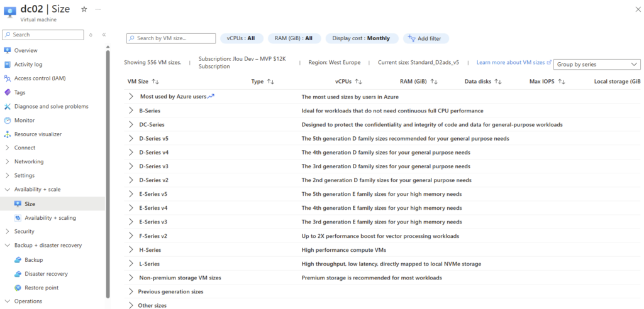Change Display cost : Monthly filter
644x309 pixels.
362,38
